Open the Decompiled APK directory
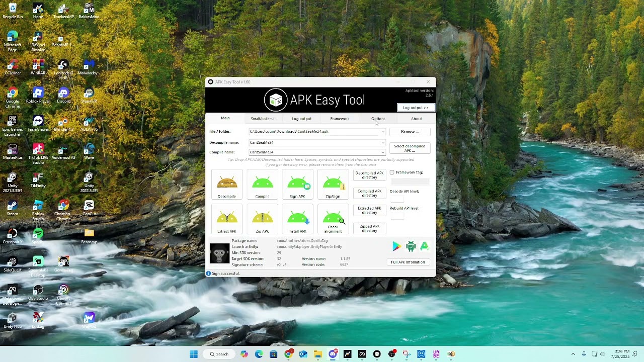This screenshot has height=362, width=644. click(369, 175)
